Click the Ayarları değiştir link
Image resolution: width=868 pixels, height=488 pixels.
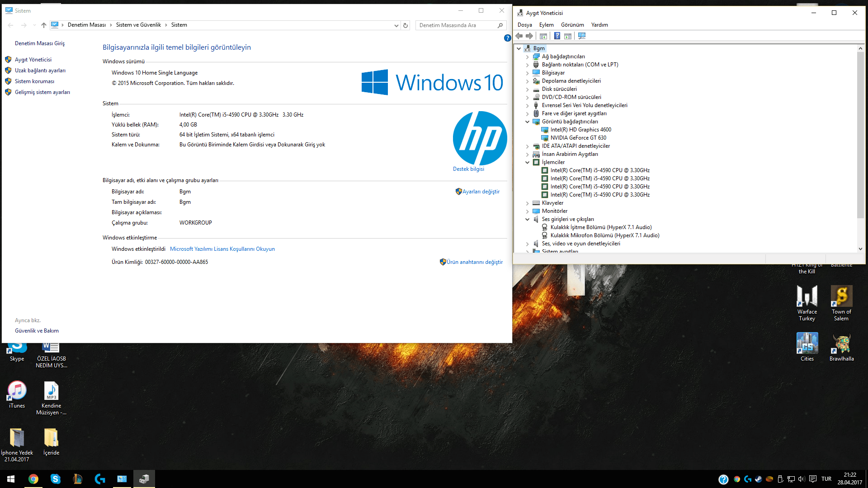tap(481, 192)
